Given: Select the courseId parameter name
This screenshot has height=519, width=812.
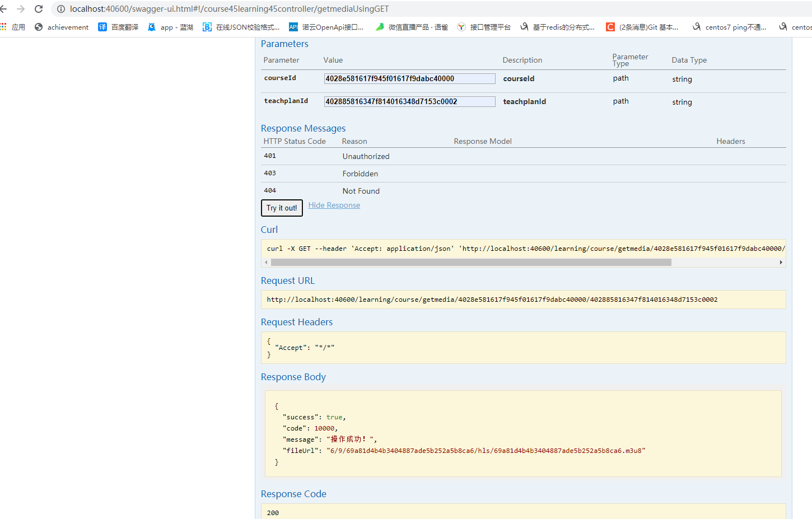Looking at the screenshot, I should (x=280, y=78).
